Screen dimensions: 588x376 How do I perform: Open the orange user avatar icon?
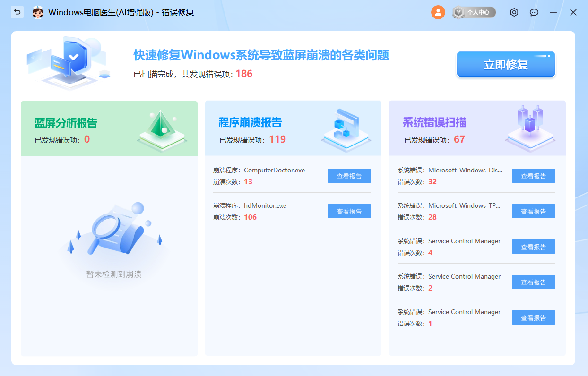pyautogui.click(x=438, y=12)
